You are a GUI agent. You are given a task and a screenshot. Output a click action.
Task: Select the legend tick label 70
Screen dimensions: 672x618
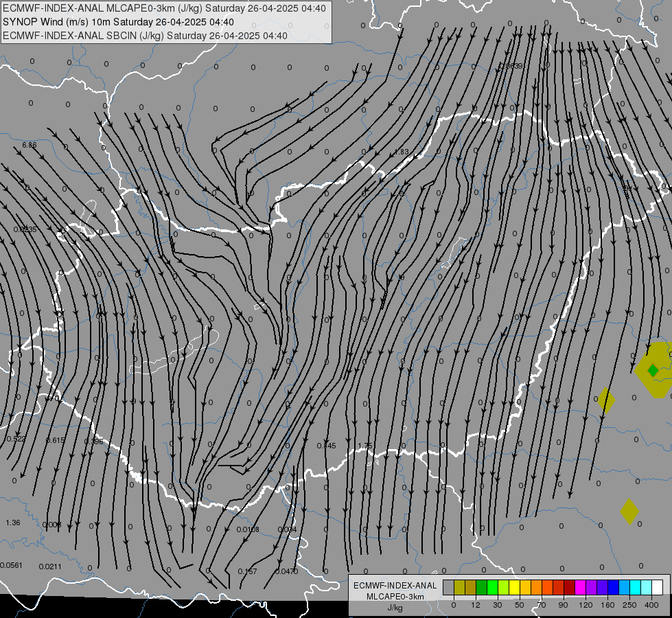tap(542, 605)
